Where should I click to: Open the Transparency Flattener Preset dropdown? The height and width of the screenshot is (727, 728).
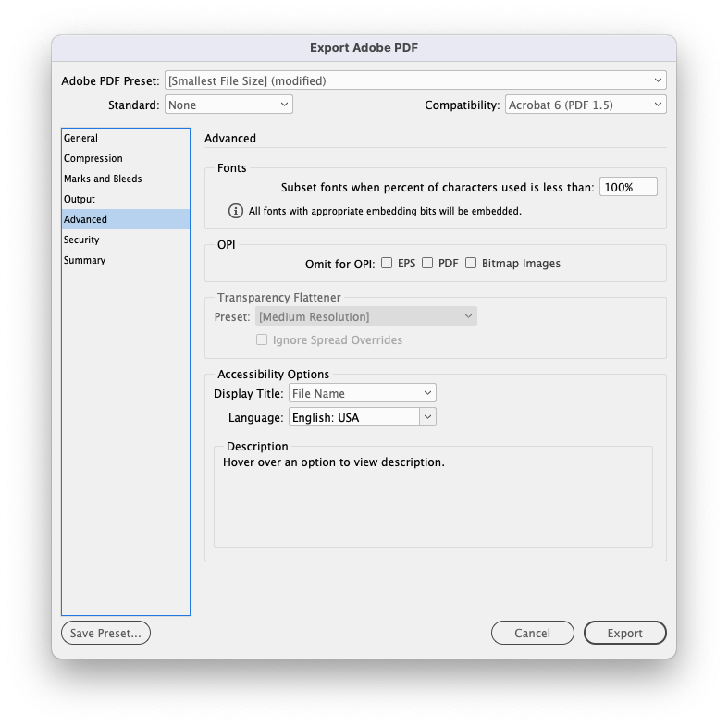(x=366, y=316)
